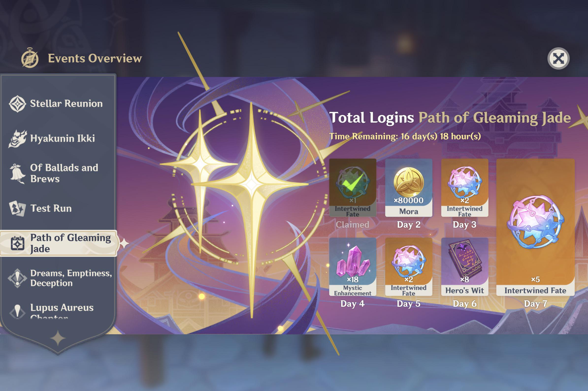Click the Of Ballads and Brews bell-flower icon
The height and width of the screenshot is (391, 588).
pos(17,174)
